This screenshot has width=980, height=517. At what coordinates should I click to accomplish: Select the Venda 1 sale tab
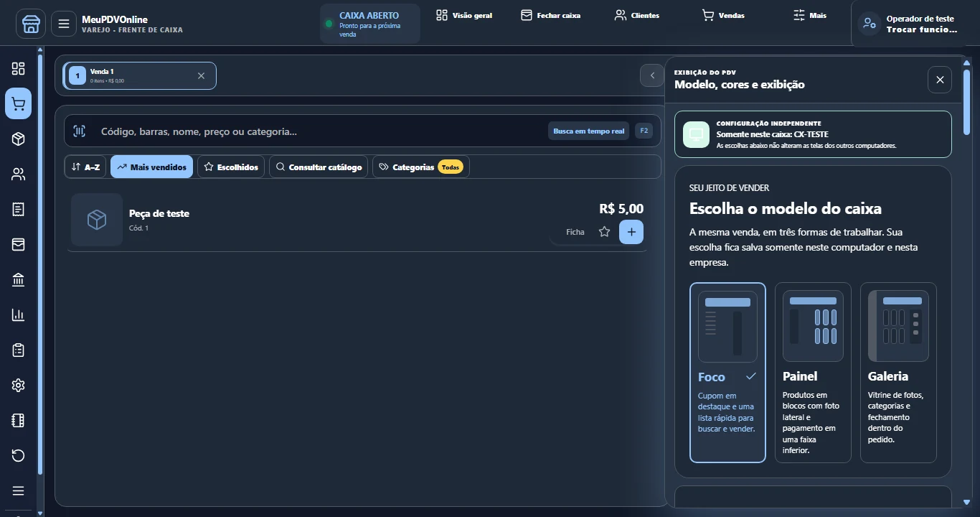(x=139, y=75)
